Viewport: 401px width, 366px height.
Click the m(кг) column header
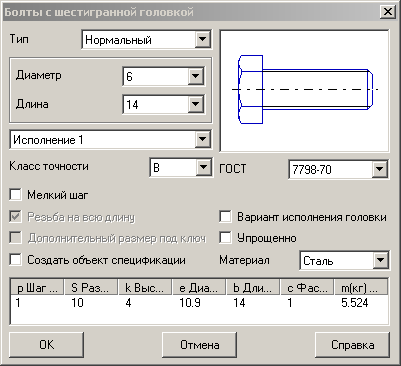[x=361, y=288]
